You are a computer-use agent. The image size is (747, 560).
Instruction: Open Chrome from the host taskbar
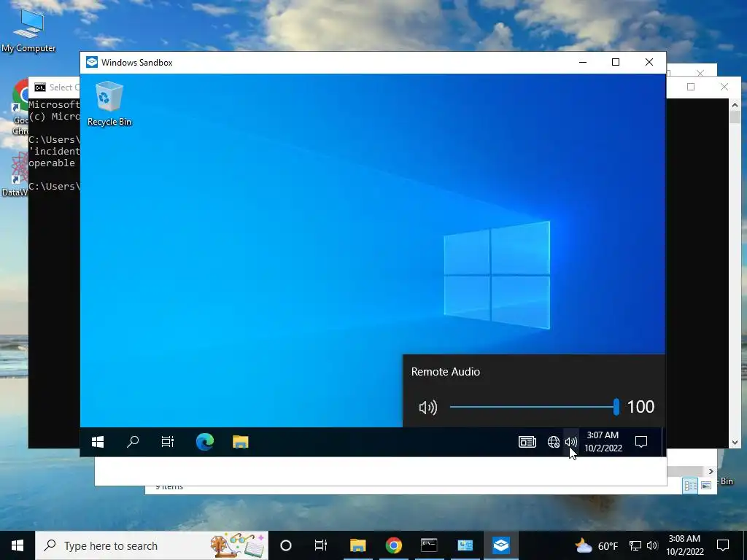click(393, 545)
